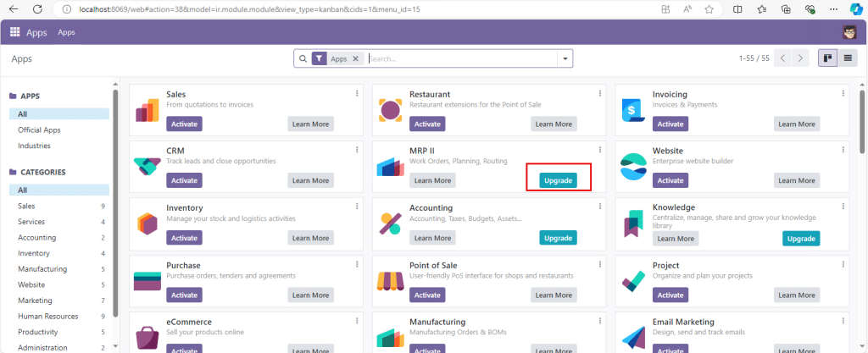Image resolution: width=868 pixels, height=353 pixels.
Task: Activate the Sales app
Action: pos(184,124)
